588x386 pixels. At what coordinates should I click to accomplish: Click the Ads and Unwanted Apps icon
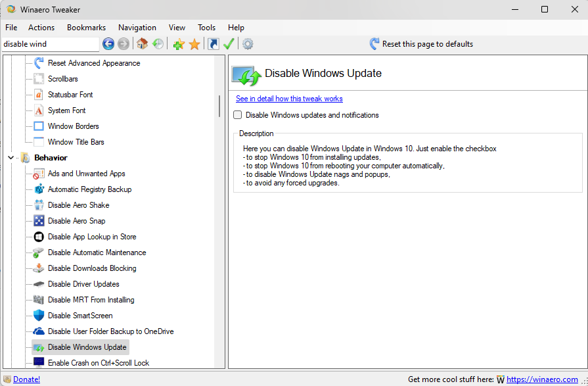point(39,174)
